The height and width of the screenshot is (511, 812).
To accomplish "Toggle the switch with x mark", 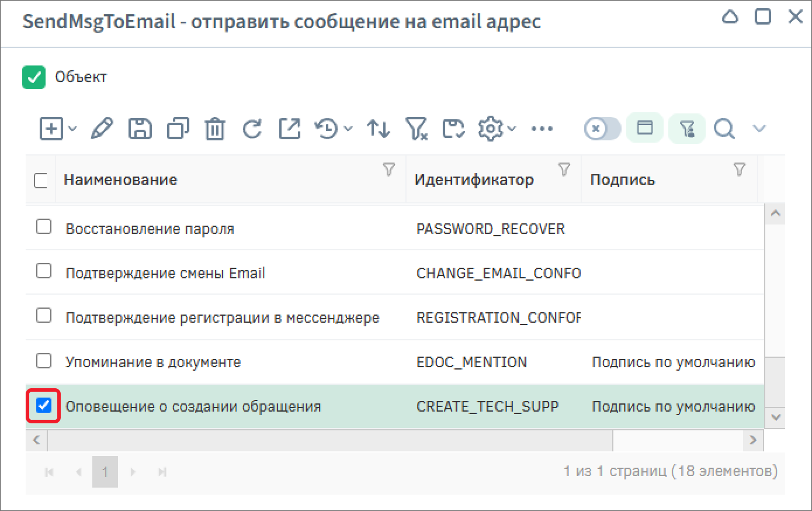I will (x=602, y=128).
